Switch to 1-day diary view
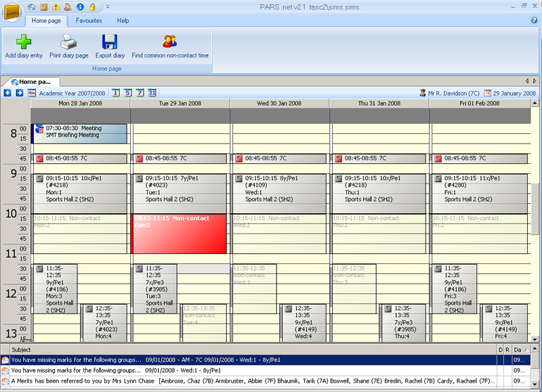 116,93
